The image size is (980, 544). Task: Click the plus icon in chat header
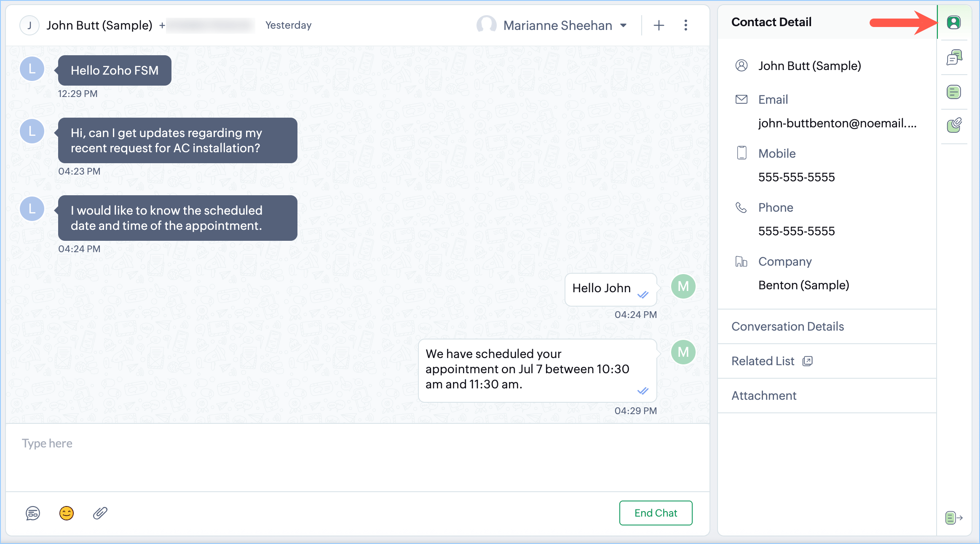pyautogui.click(x=659, y=25)
